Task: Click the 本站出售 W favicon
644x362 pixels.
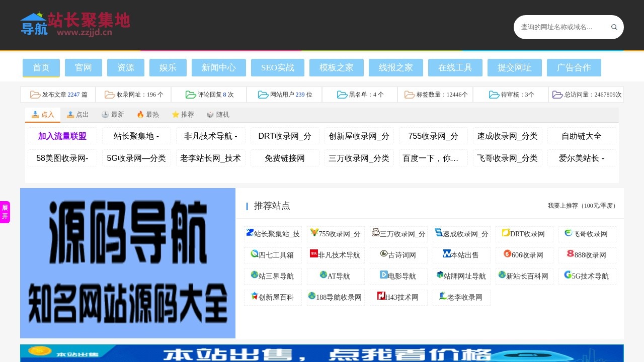Action: pyautogui.click(x=447, y=253)
